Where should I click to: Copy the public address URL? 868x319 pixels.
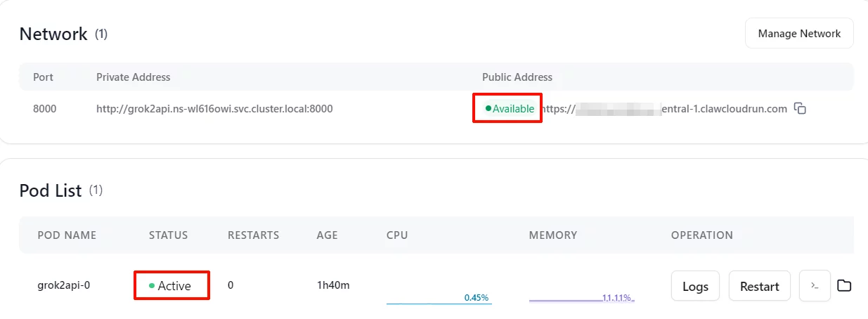(x=800, y=109)
